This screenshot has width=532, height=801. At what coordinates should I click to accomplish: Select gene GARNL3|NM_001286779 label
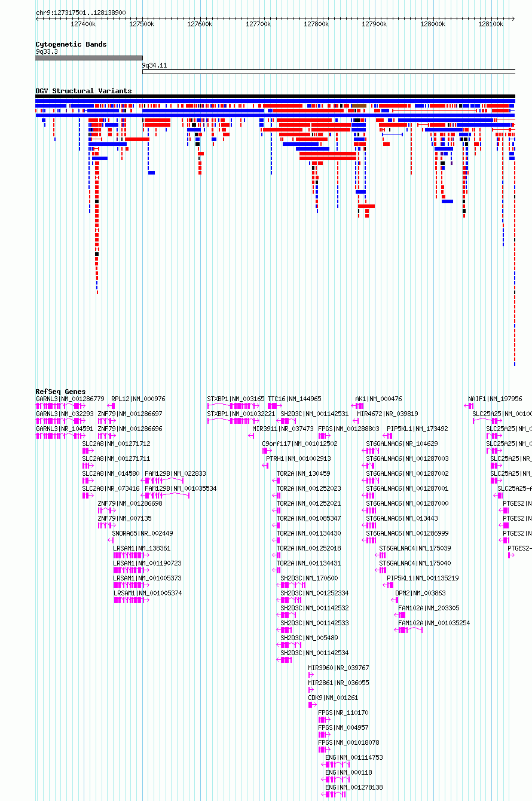[x=70, y=399]
